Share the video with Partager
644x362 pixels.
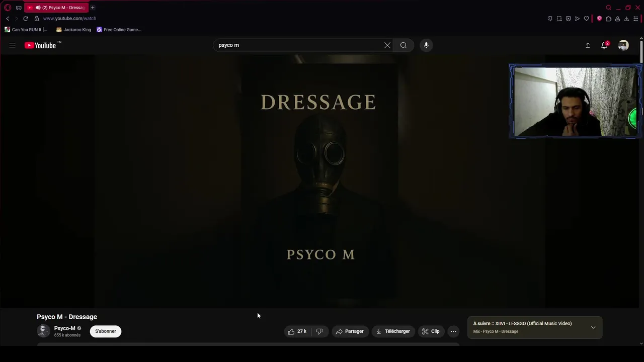pyautogui.click(x=350, y=331)
